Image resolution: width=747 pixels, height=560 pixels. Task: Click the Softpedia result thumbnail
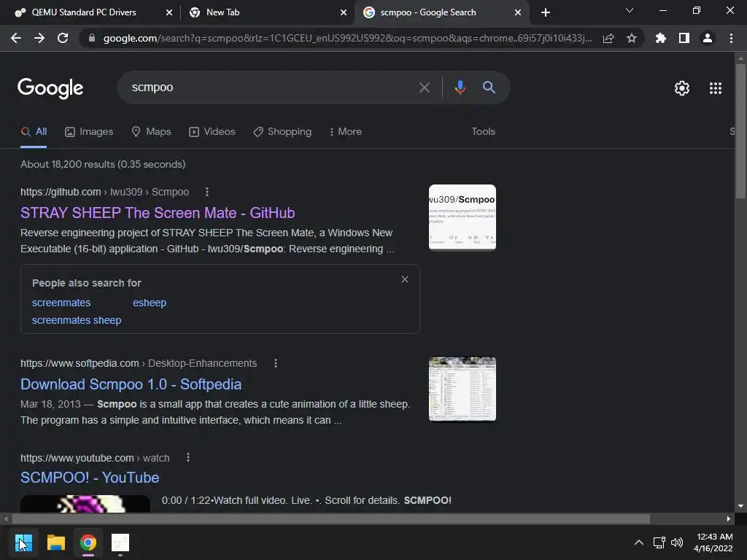pyautogui.click(x=462, y=389)
